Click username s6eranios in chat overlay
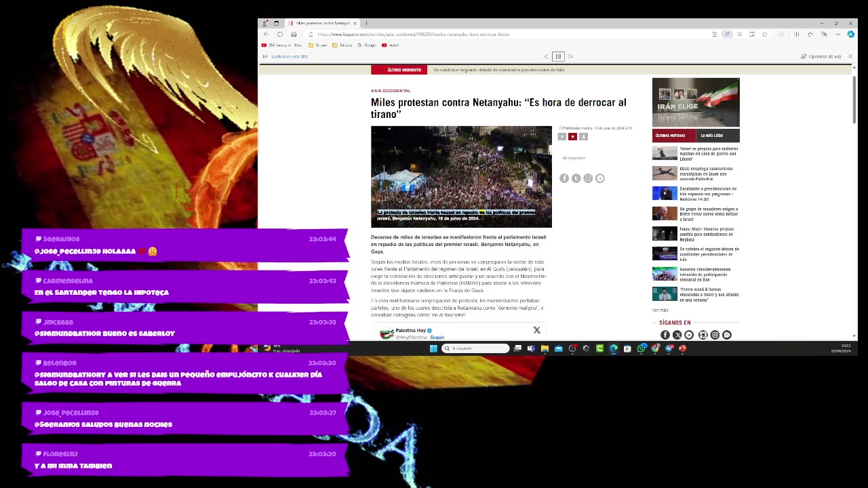The image size is (868, 488). (x=61, y=239)
